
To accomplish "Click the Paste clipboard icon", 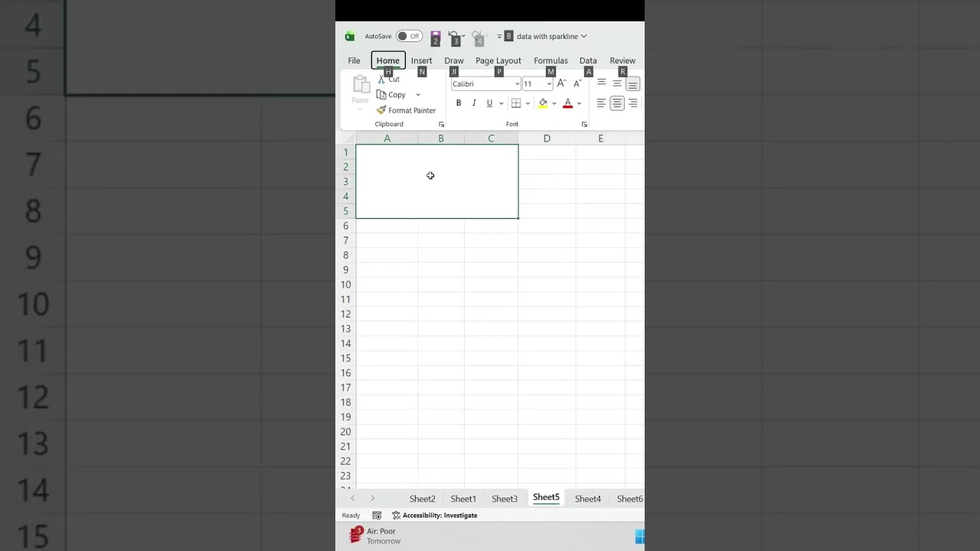I will (x=361, y=85).
